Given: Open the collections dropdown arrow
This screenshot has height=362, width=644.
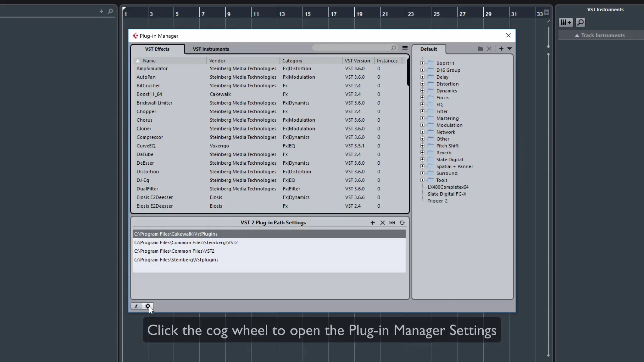Looking at the screenshot, I should click(x=509, y=49).
